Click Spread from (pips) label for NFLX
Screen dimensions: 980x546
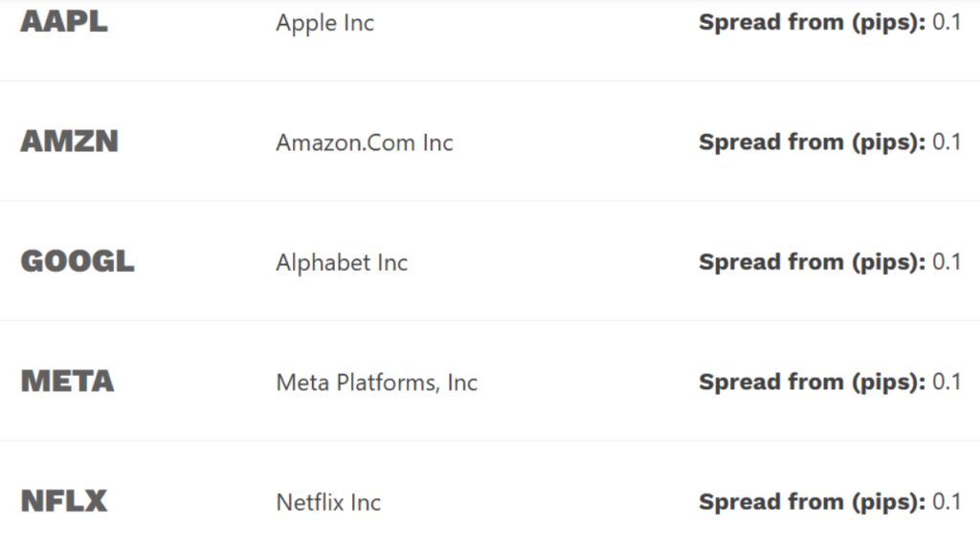812,501
